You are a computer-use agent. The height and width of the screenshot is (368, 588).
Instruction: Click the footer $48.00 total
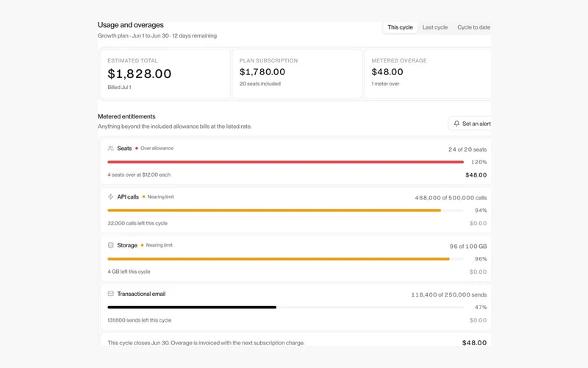474,343
